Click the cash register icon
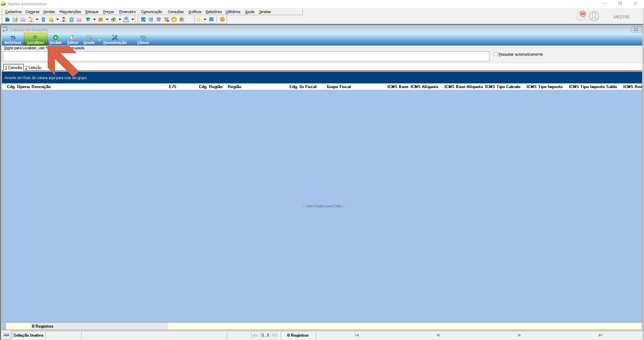 click(126, 19)
